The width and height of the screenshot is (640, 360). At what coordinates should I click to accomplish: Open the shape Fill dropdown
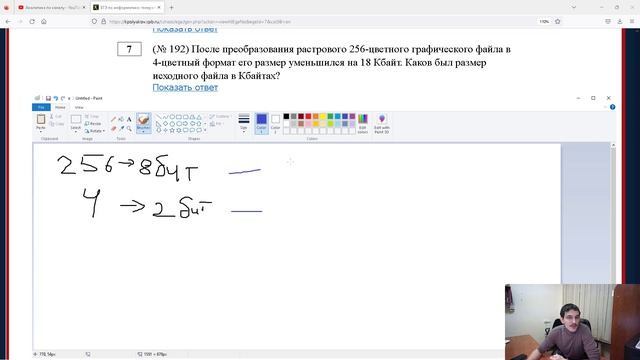216,124
